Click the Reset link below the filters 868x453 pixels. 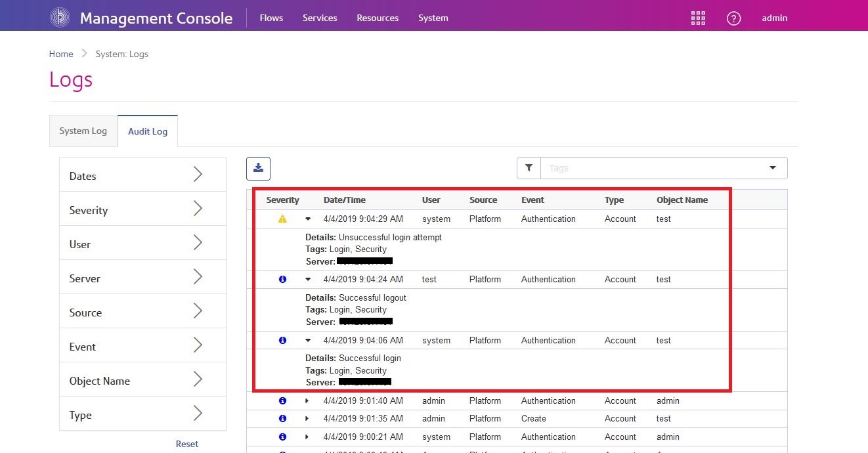coord(186,444)
